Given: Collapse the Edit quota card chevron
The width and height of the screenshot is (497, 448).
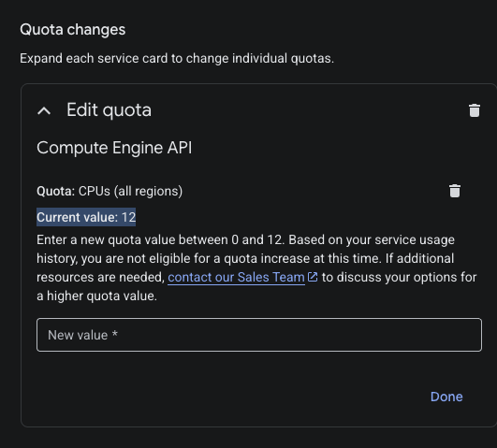Looking at the screenshot, I should tap(44, 111).
